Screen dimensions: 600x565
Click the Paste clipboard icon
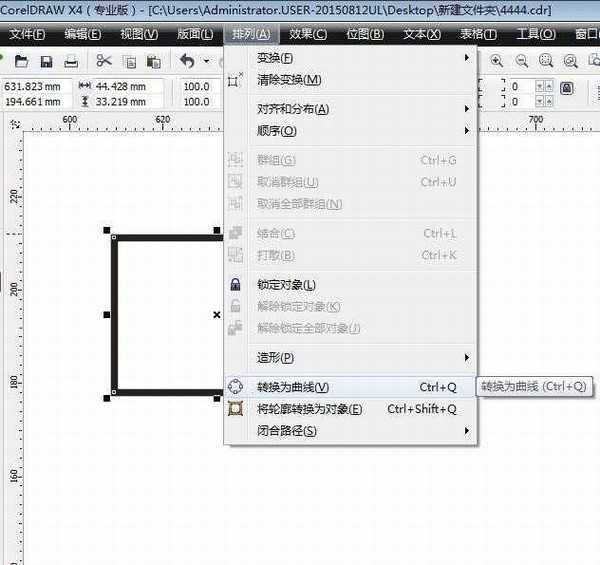pyautogui.click(x=154, y=62)
